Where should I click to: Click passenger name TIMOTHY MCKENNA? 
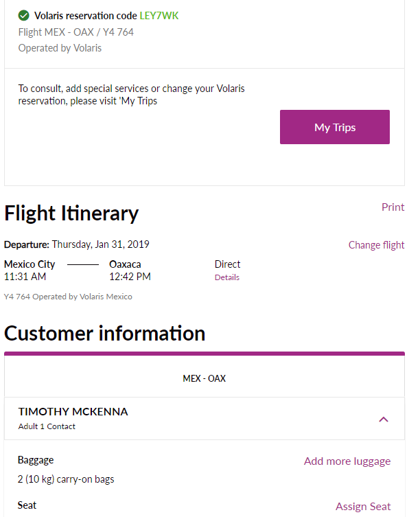(73, 411)
